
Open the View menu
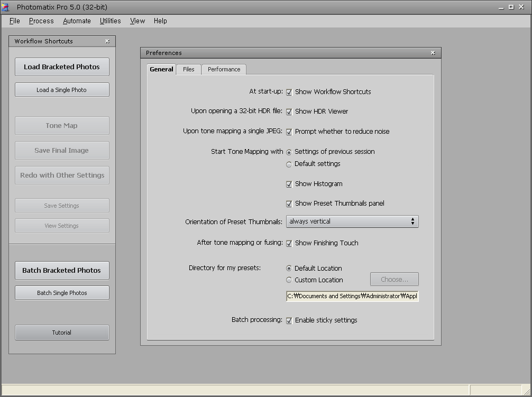[x=137, y=21]
